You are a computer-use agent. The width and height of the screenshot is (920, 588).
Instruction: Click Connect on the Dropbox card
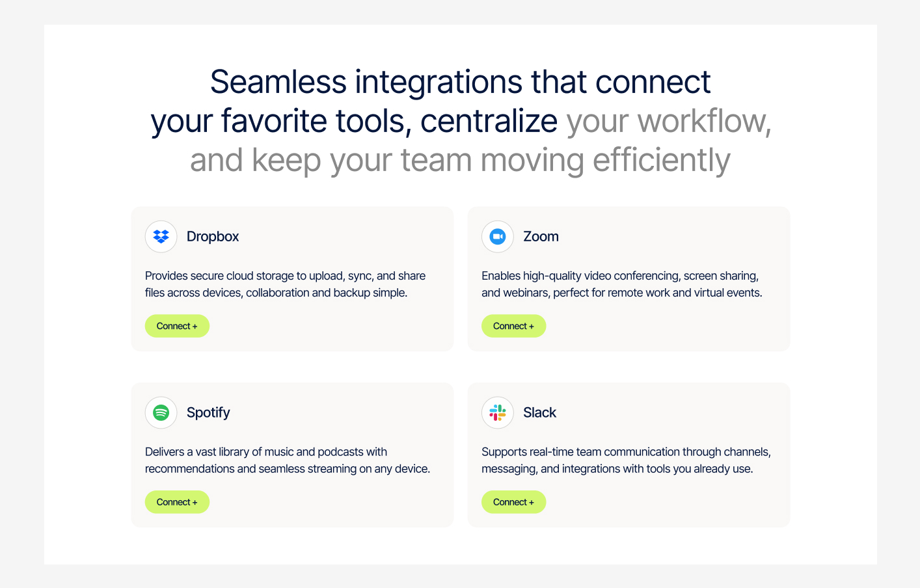pos(177,325)
